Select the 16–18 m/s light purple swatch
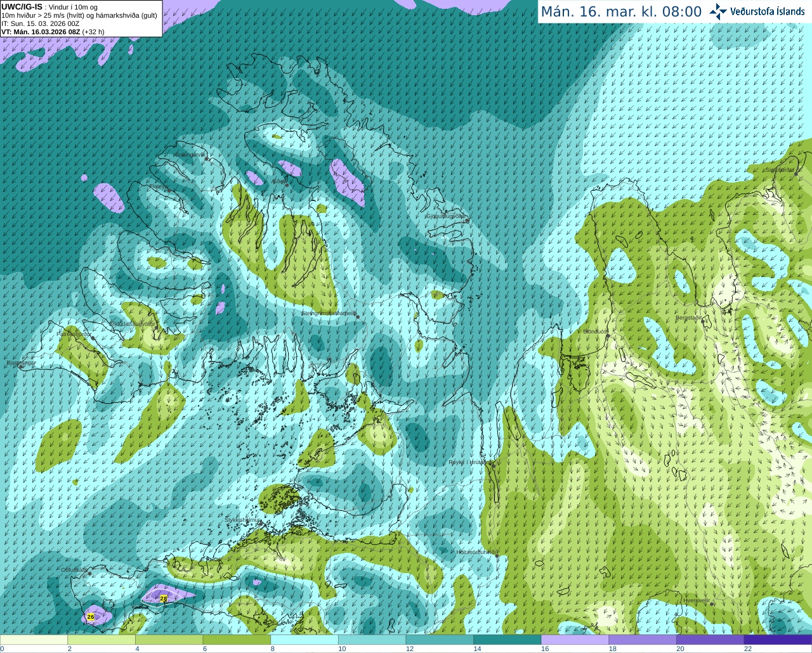Viewport: 812px width, 653px height. pos(575,640)
